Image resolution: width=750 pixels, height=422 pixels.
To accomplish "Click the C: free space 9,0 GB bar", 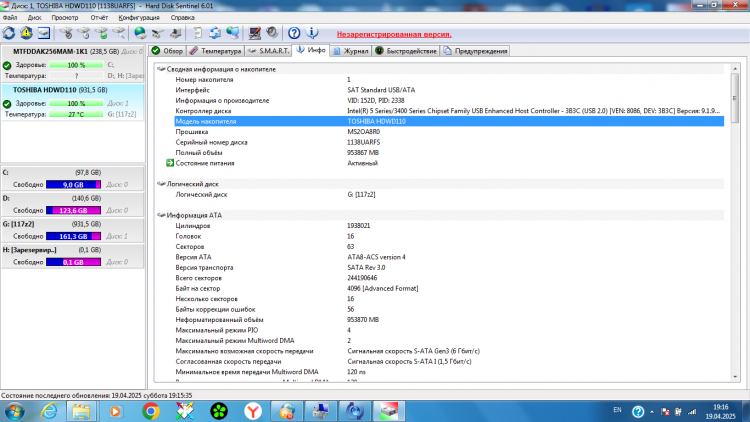I will pyautogui.click(x=73, y=185).
